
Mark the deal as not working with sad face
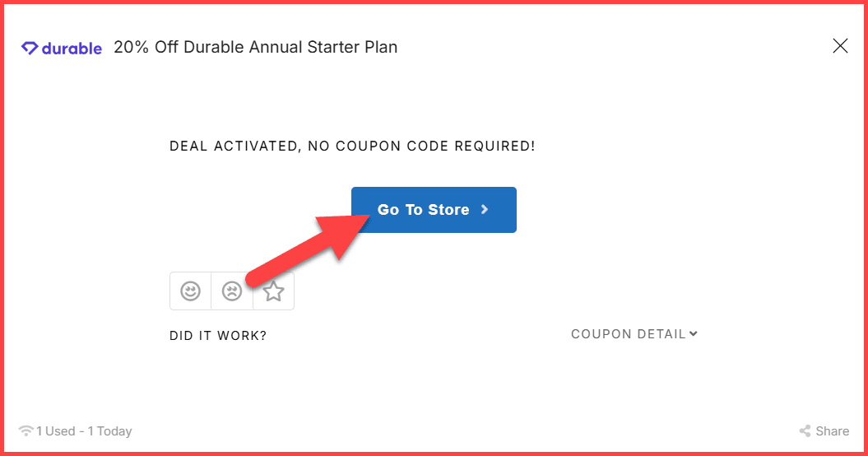[x=232, y=291]
